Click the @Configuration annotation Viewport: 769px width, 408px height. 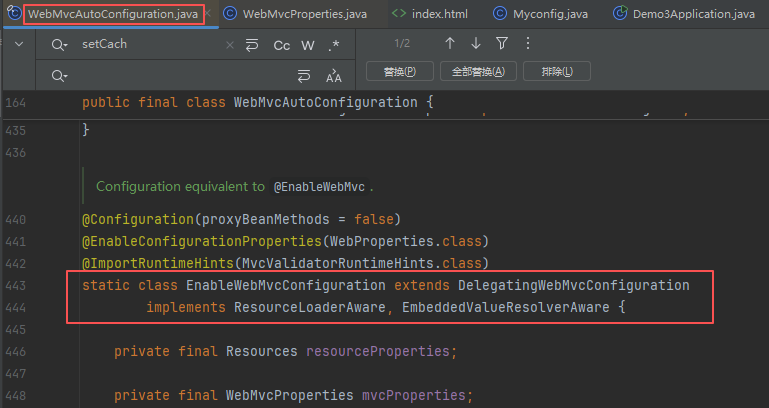click(138, 219)
